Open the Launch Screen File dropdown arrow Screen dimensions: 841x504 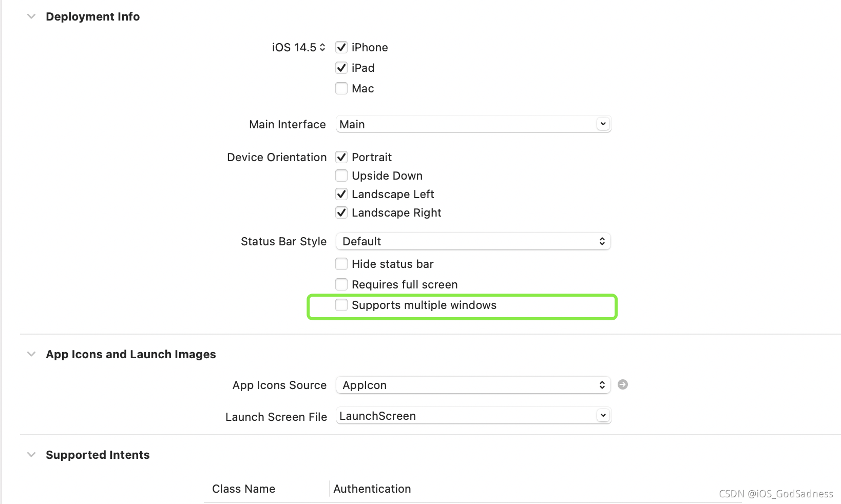pyautogui.click(x=603, y=415)
